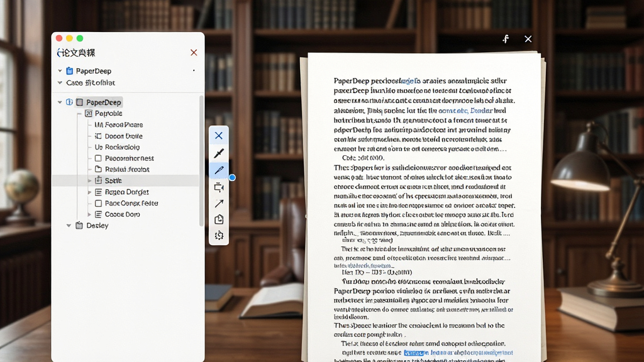Toggle the checkbox next to Peooorehernest
Image resolution: width=644 pixels, height=362 pixels.
(98, 158)
